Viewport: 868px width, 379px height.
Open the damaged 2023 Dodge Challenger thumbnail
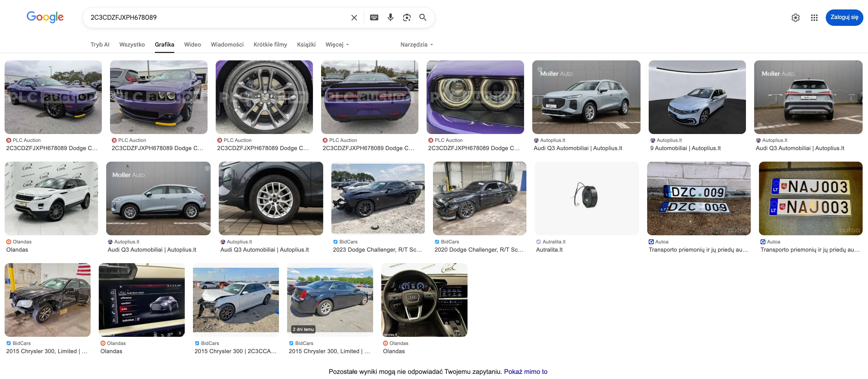[378, 198]
